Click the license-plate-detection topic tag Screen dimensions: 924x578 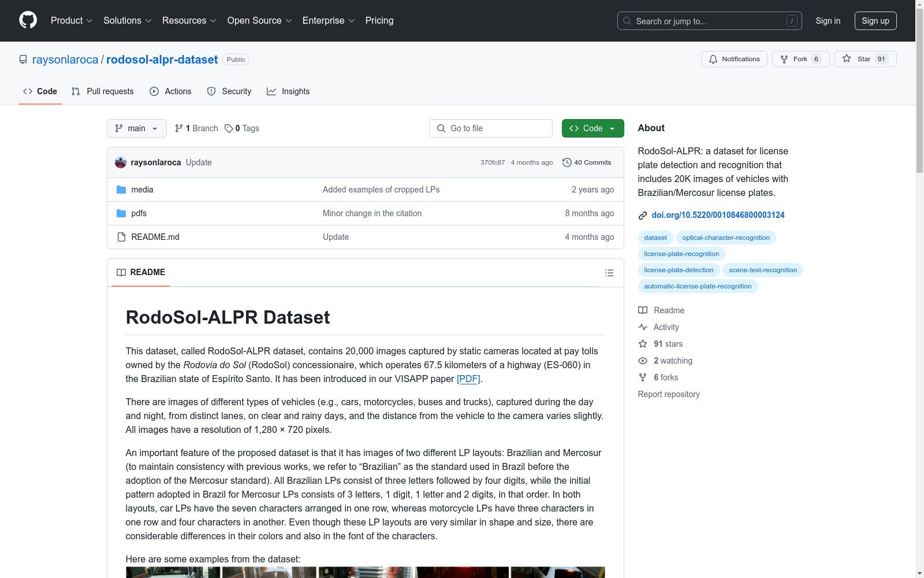pos(679,270)
